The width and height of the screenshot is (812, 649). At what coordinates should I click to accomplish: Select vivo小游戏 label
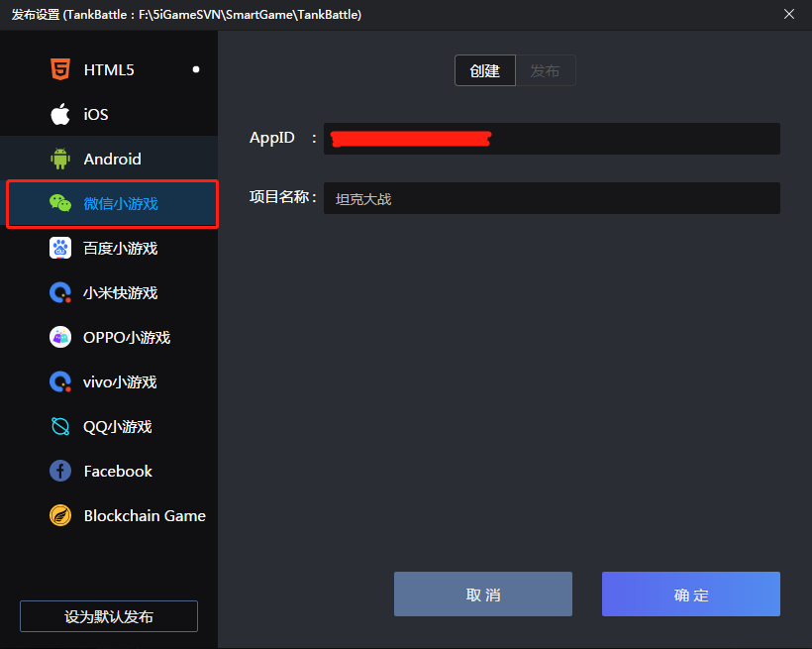(120, 382)
